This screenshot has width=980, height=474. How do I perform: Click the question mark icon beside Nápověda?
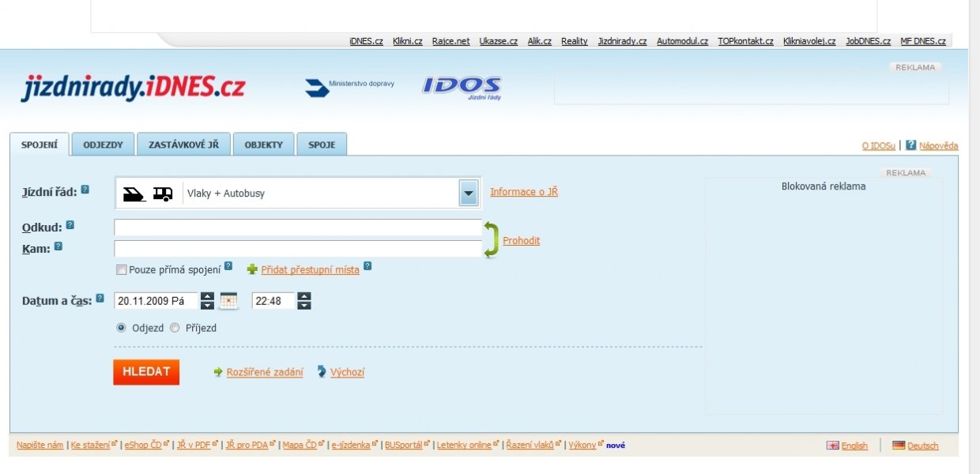[910, 145]
